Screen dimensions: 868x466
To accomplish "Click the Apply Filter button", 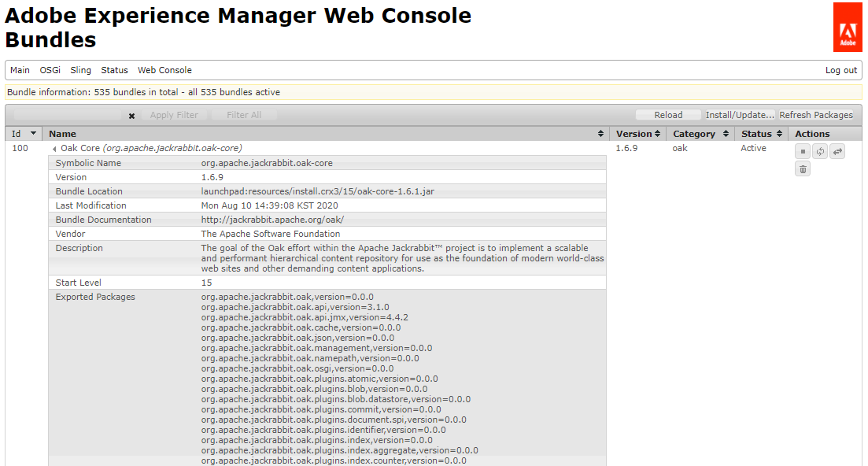I will tap(174, 115).
